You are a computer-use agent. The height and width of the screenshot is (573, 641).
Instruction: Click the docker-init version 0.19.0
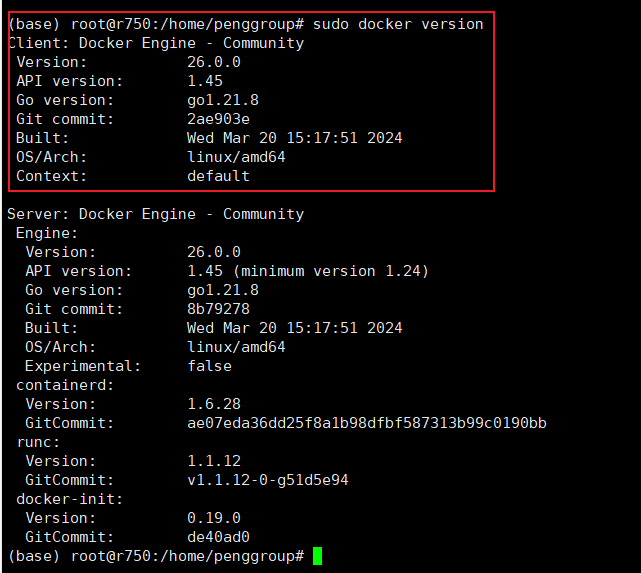[x=214, y=518]
